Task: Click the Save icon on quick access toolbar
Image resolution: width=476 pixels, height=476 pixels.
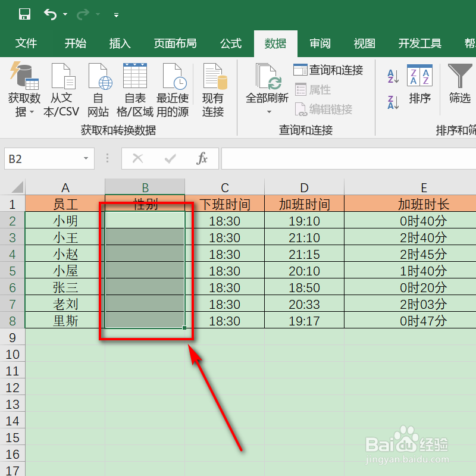Action: tap(24, 14)
